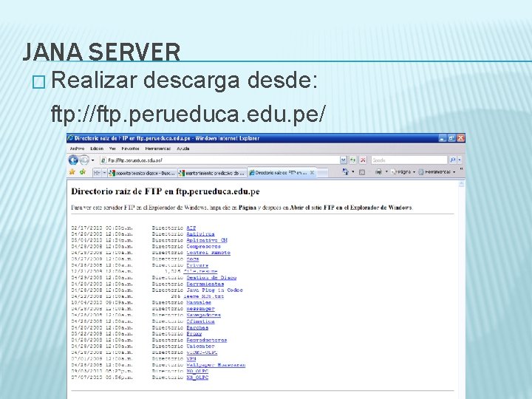Screen dimensions: 532x399
Task: Expand the Home icon dropdown arrow
Action: [353, 171]
